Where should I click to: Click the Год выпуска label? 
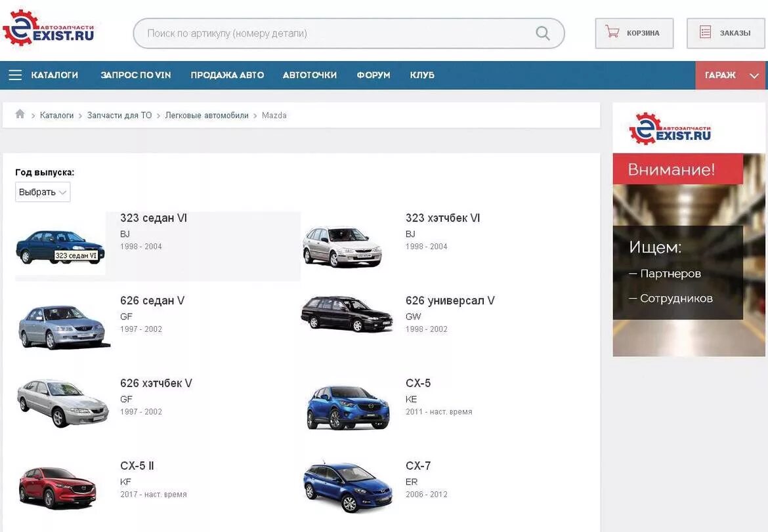(45, 173)
